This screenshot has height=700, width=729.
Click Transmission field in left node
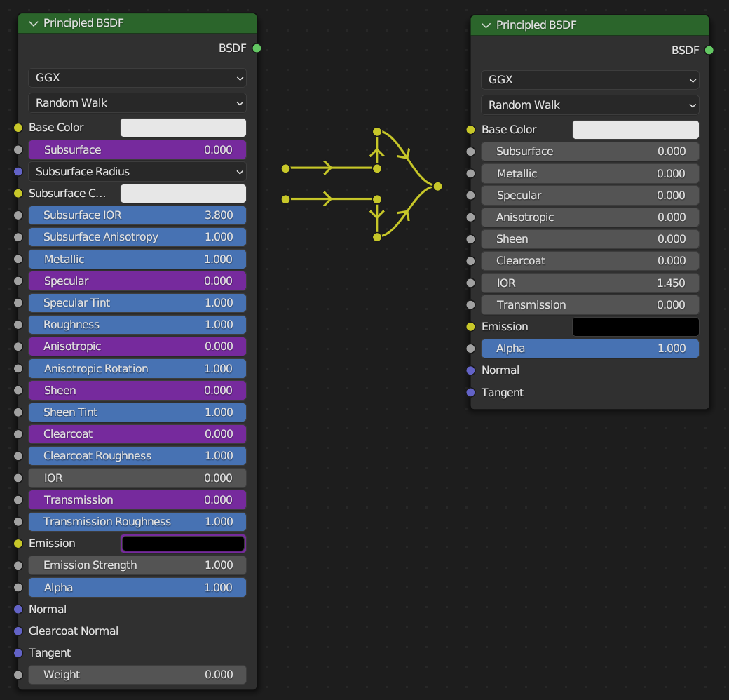(x=137, y=499)
